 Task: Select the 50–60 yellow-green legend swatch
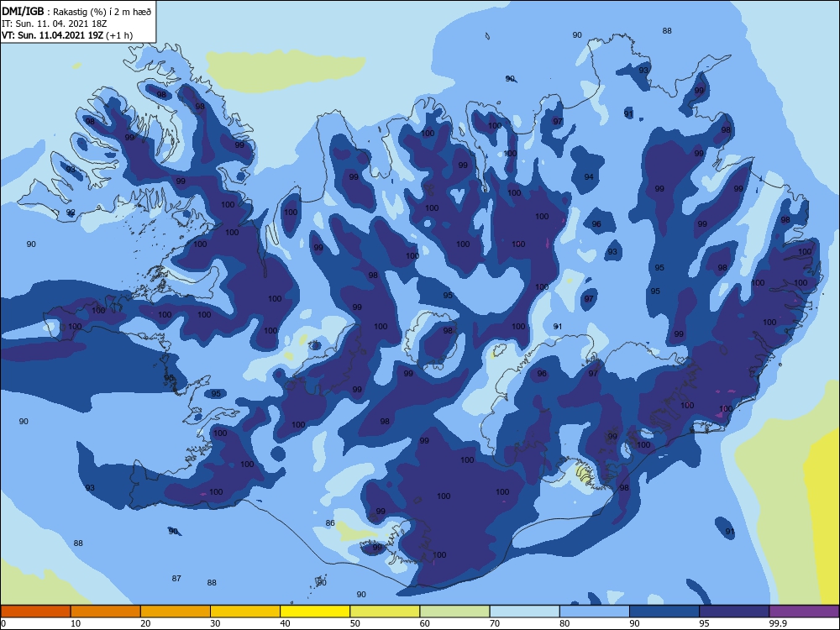pyautogui.click(x=385, y=612)
